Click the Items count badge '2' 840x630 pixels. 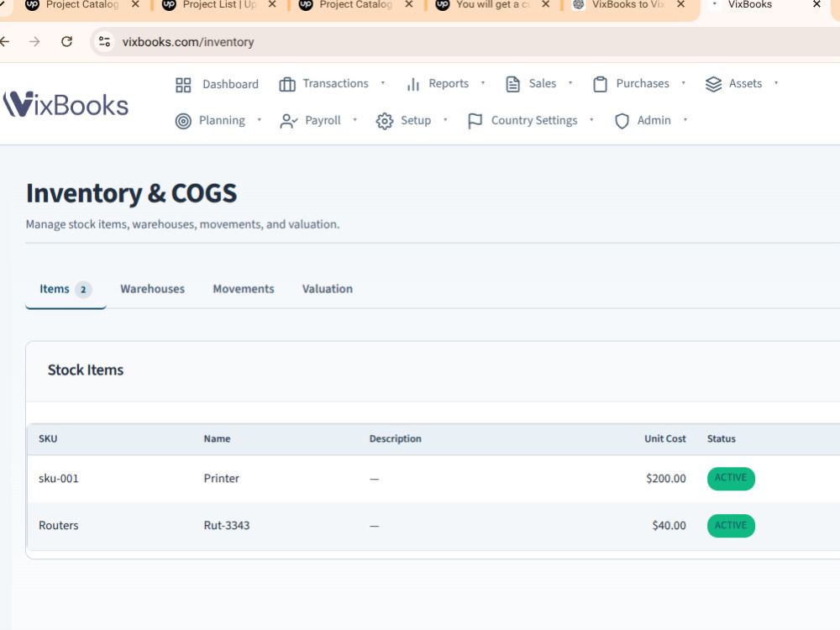pyautogui.click(x=83, y=290)
